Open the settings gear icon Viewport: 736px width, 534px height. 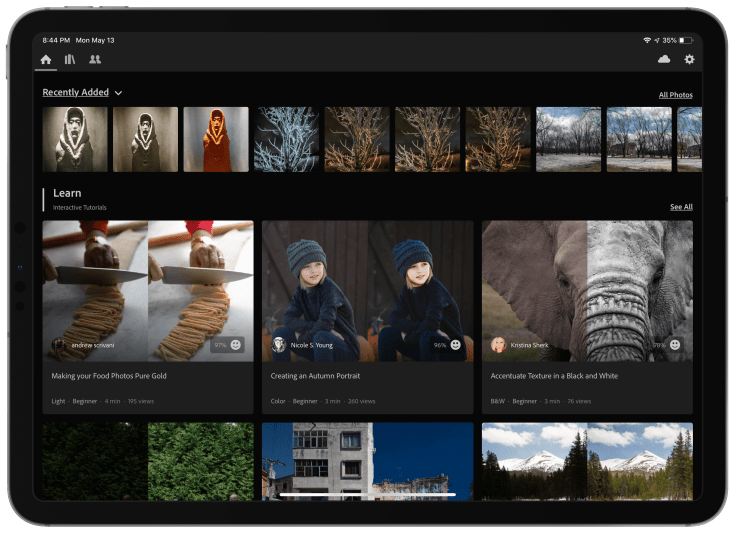[x=689, y=59]
